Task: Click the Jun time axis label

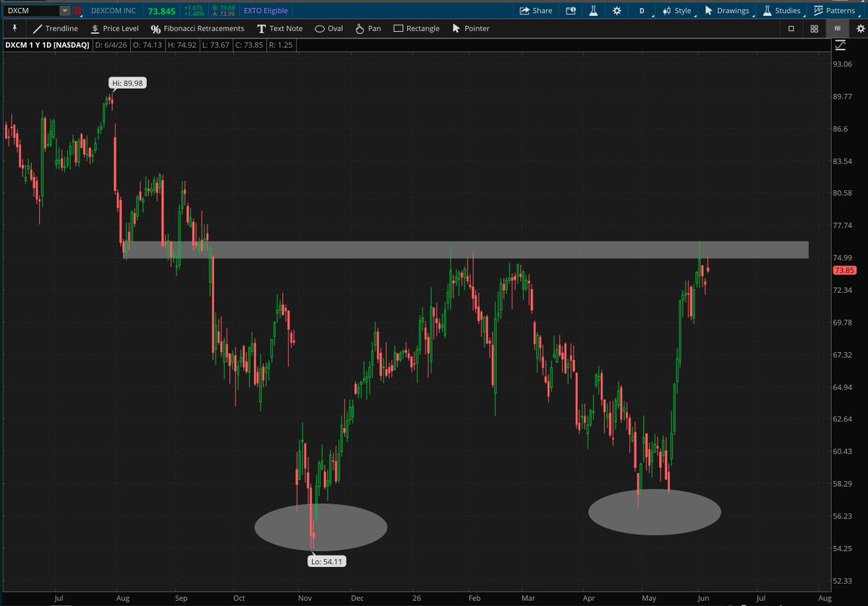Action: coord(705,599)
